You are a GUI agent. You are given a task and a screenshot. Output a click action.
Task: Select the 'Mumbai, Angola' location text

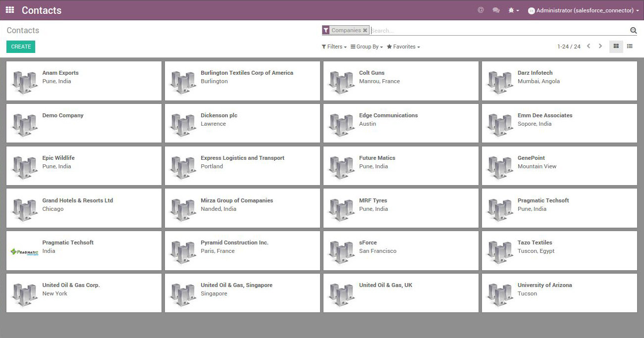tap(538, 81)
